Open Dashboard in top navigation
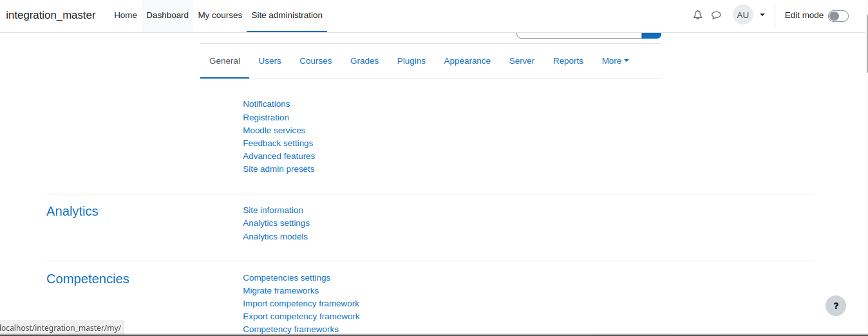The width and height of the screenshot is (868, 336). click(x=167, y=15)
